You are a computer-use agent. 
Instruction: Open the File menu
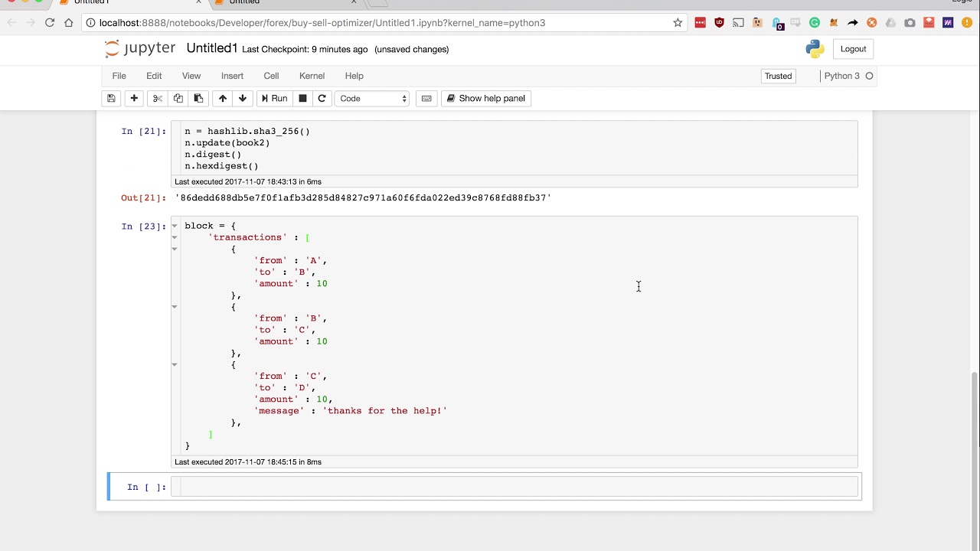(x=119, y=76)
